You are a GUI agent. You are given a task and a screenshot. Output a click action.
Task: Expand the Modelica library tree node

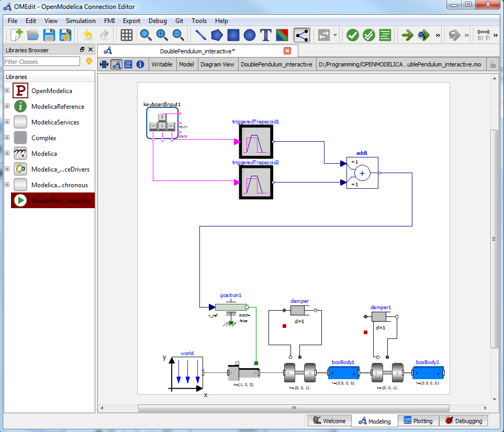(x=7, y=153)
